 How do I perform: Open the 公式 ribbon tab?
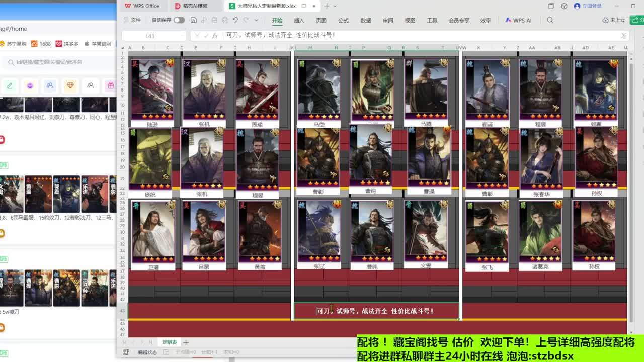tap(344, 21)
